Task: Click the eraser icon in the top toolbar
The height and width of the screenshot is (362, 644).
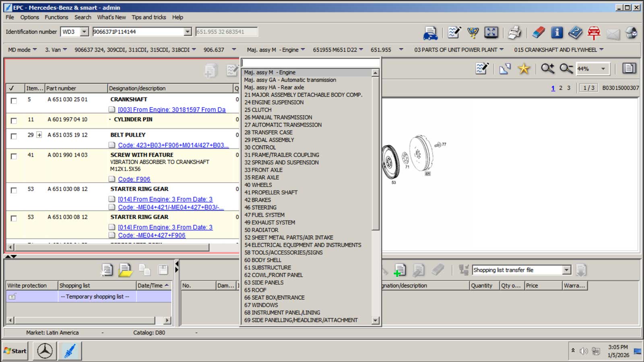Action: pyautogui.click(x=538, y=33)
